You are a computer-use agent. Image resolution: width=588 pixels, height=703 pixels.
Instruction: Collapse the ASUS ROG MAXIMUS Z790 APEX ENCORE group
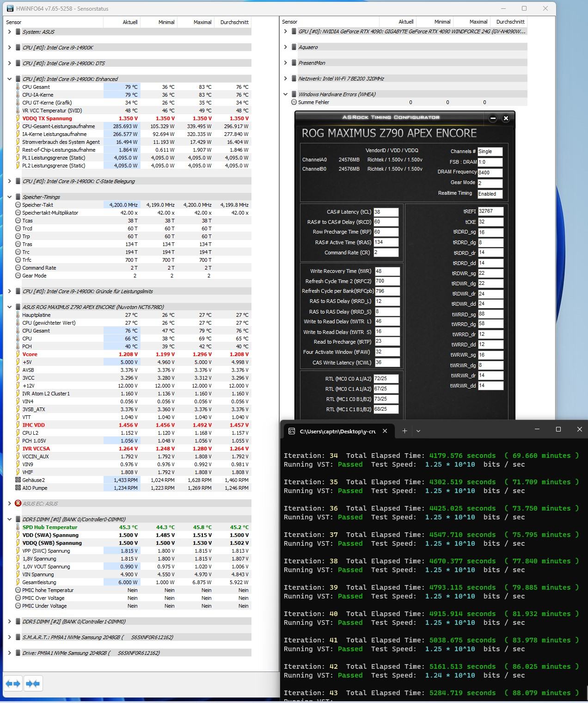pos(9,307)
